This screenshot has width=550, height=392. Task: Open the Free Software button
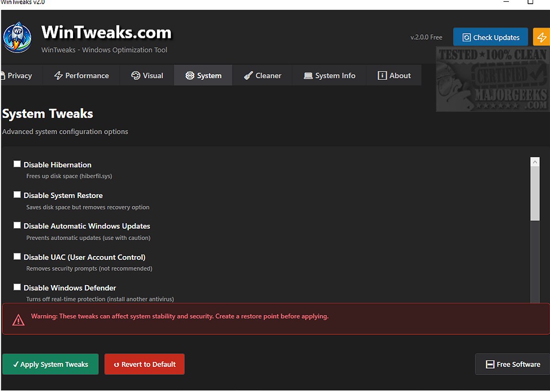[513, 364]
